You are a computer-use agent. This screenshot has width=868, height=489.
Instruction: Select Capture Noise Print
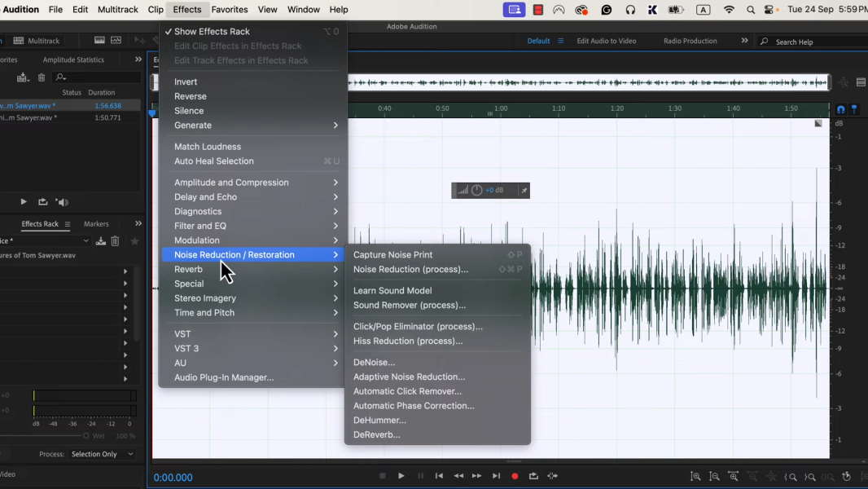[x=437, y=255]
